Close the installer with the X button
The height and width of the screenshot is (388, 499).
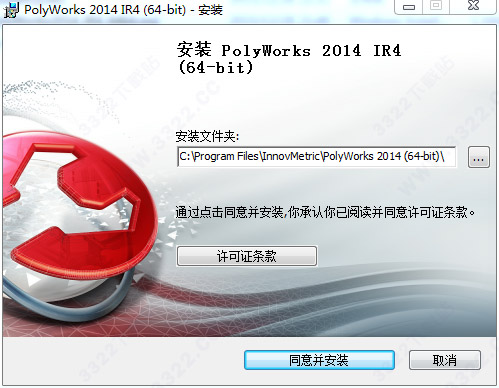coord(473,6)
